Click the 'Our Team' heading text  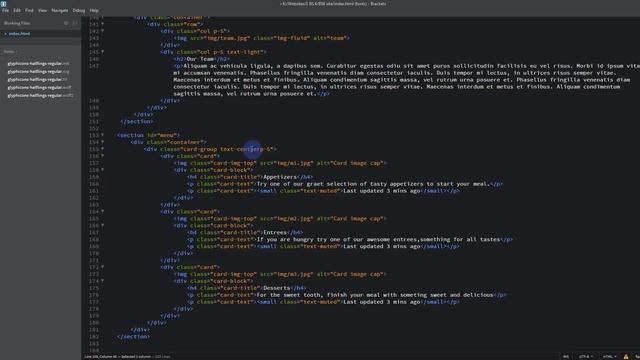200,59
